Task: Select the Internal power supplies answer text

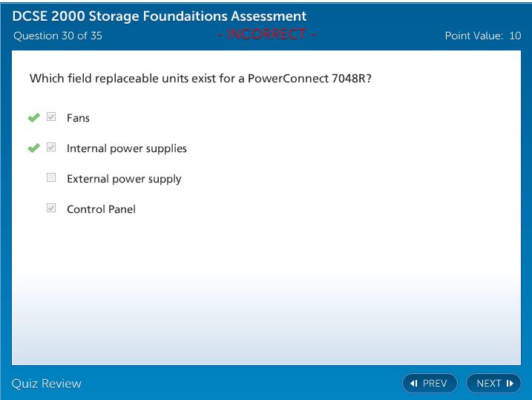Action: [127, 148]
